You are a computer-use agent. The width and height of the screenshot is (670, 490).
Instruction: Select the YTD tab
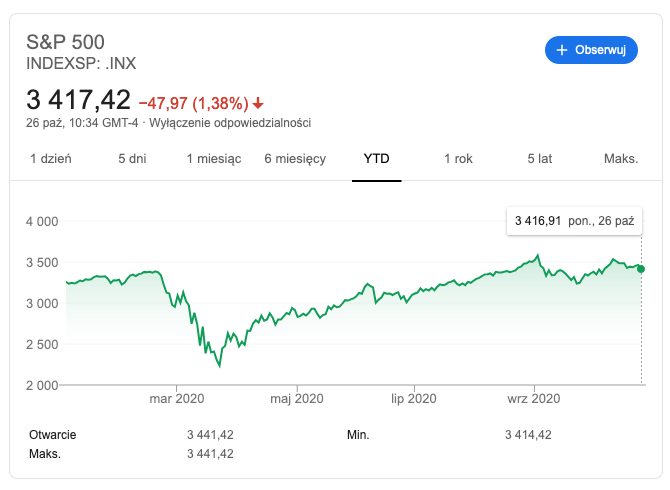pyautogui.click(x=376, y=158)
